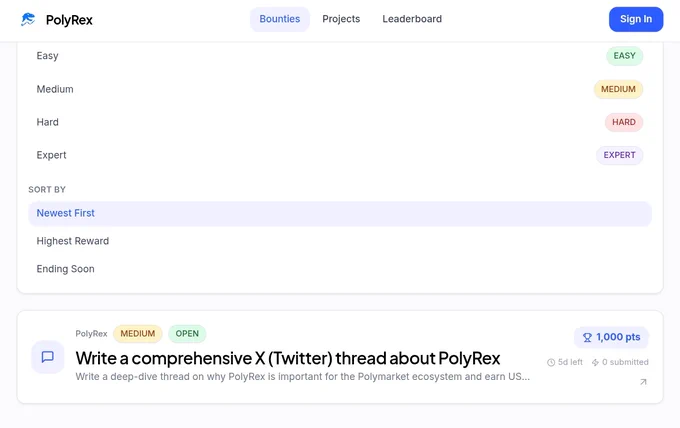Open the Projects tab
Viewport: 680px width, 428px height.
coord(341,19)
